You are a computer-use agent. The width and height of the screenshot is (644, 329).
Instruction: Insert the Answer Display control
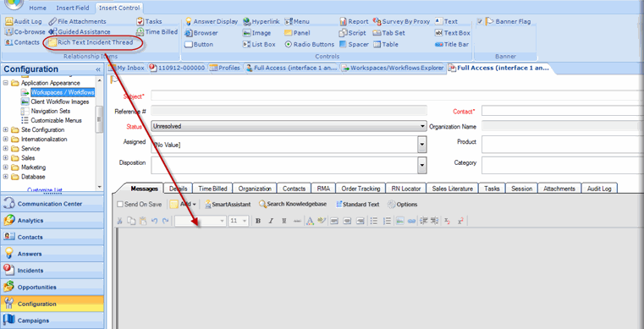pos(212,21)
